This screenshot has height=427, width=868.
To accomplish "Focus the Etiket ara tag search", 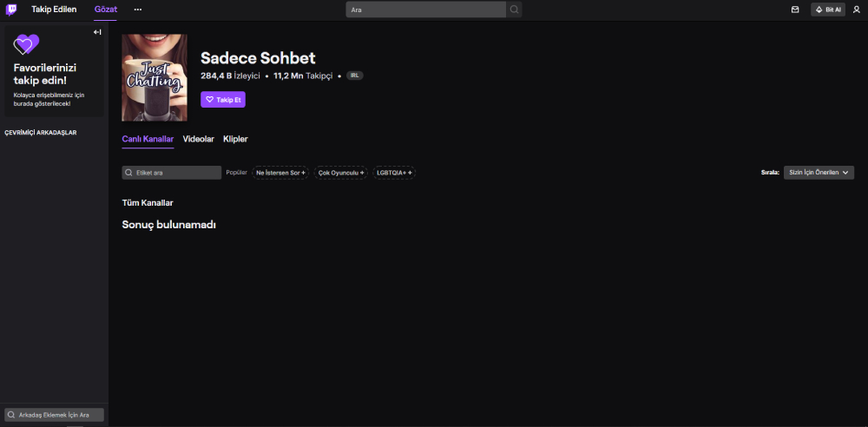I will [x=172, y=173].
